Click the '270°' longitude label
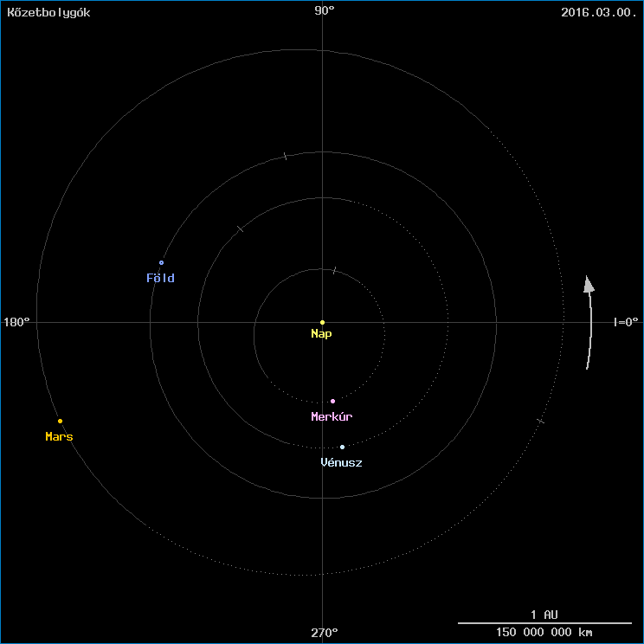The width and height of the screenshot is (644, 644). coord(325,633)
